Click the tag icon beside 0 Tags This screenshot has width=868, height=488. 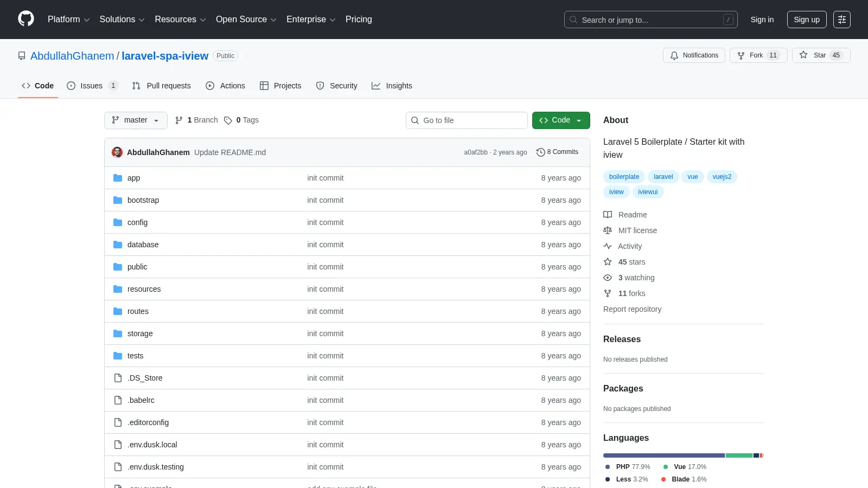(x=228, y=120)
